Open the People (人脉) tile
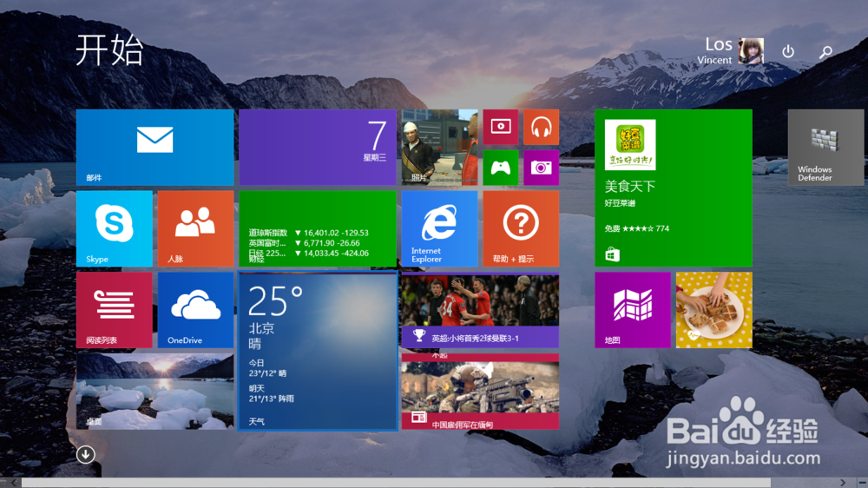 pos(195,228)
